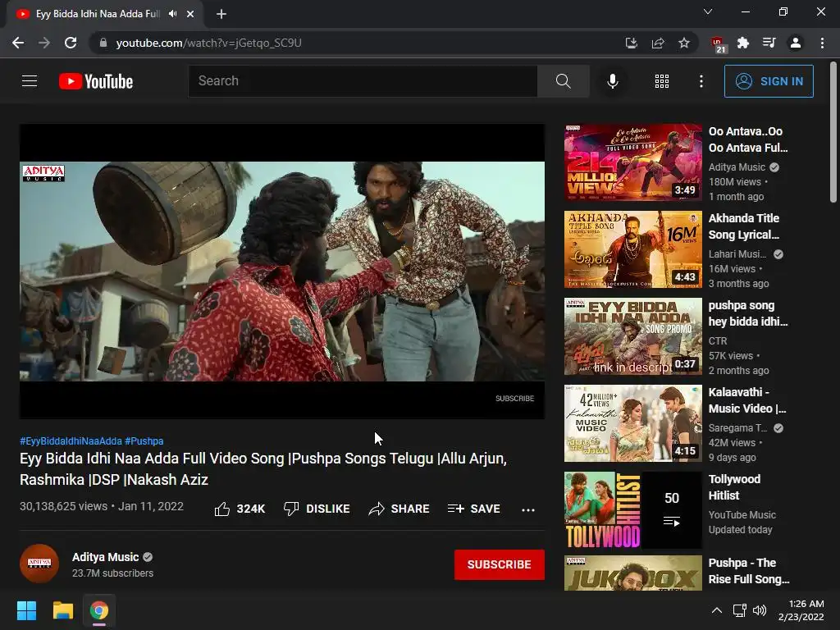Go to YouTube home via logo
The width and height of the screenshot is (840, 630).
pyautogui.click(x=96, y=81)
